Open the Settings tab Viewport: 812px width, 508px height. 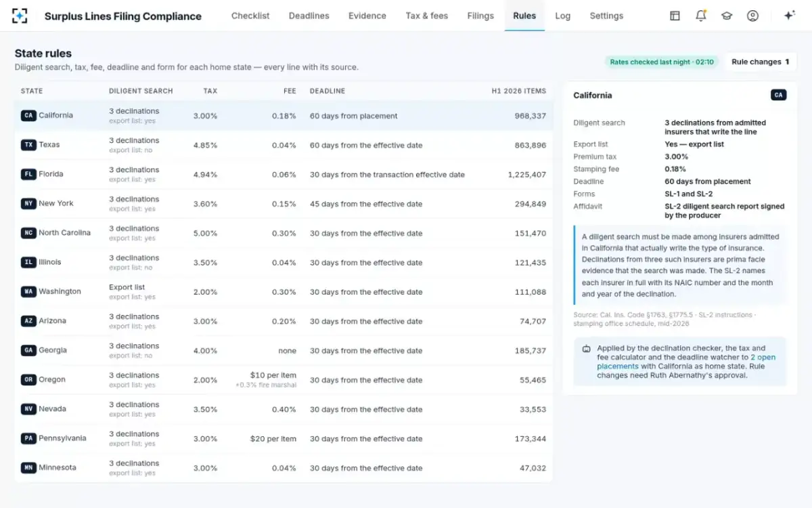[x=606, y=16]
